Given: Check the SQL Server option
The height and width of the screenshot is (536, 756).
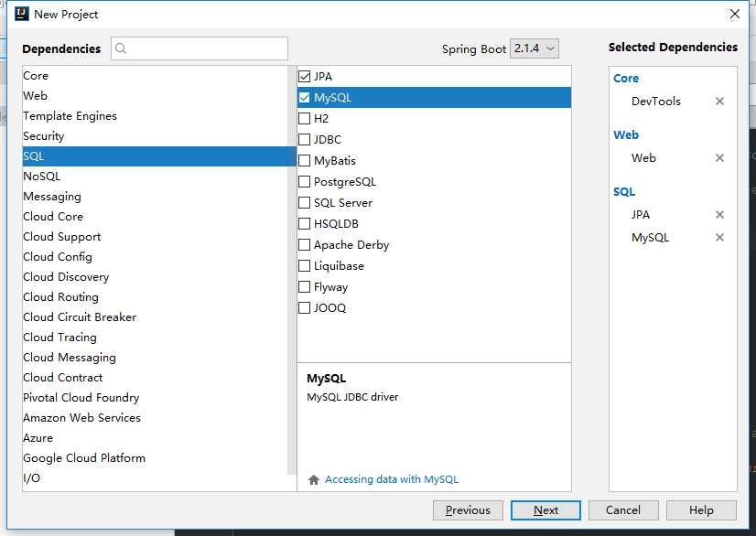Looking at the screenshot, I should (304, 202).
